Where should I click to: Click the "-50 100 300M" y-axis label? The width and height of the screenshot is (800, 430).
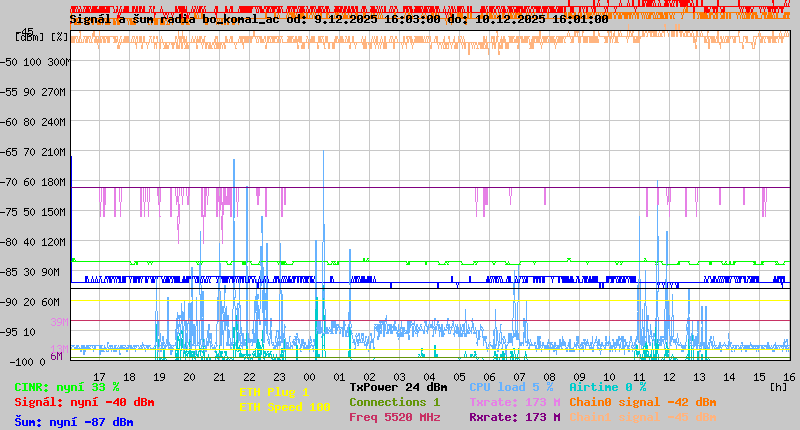point(35,62)
